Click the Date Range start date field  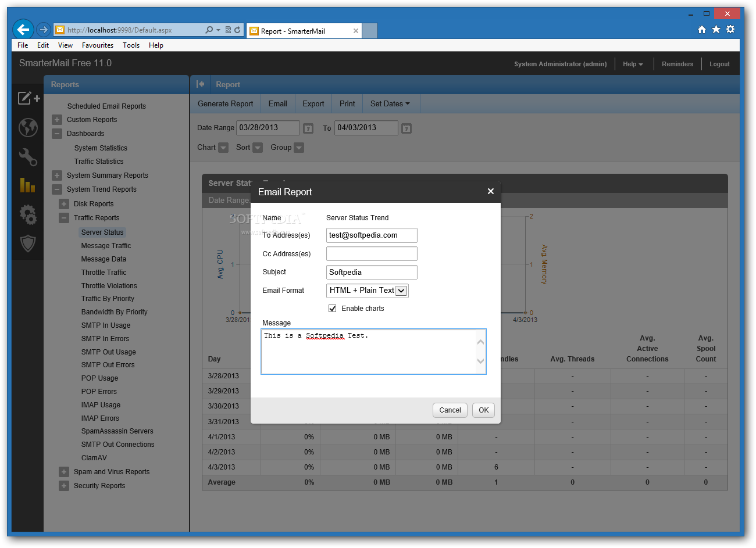[268, 128]
